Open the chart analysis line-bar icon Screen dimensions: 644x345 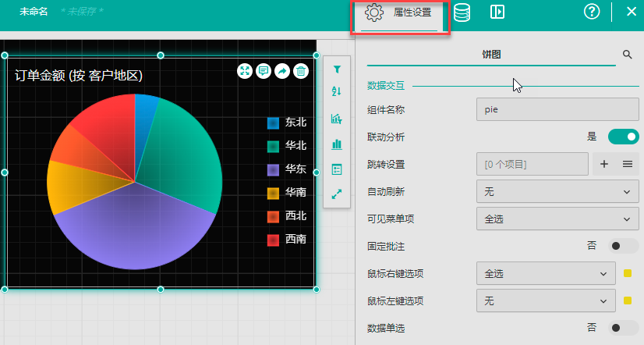click(336, 119)
